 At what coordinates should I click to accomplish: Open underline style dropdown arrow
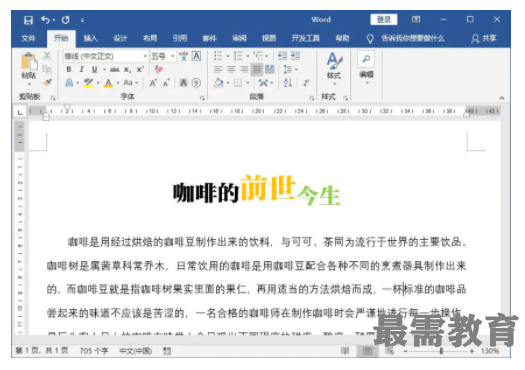(104, 70)
